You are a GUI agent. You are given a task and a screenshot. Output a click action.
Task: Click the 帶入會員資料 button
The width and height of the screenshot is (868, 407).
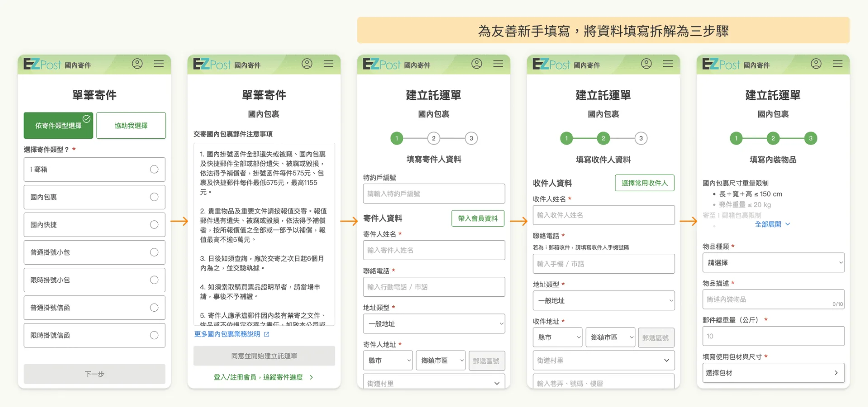[478, 219]
